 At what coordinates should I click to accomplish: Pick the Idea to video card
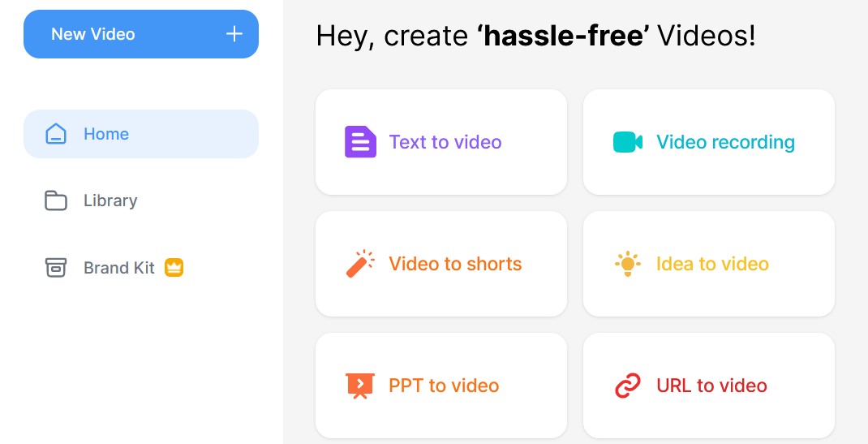[x=708, y=264]
